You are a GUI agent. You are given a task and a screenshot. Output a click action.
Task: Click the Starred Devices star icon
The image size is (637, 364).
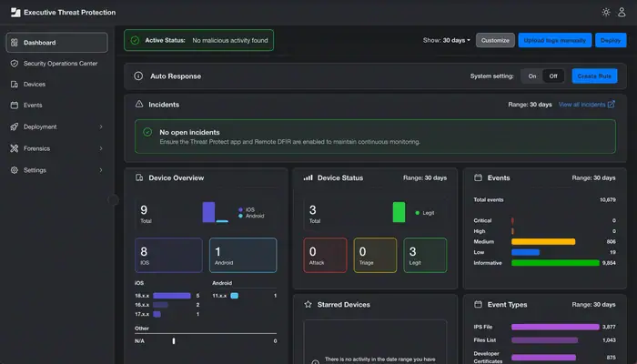coord(308,304)
